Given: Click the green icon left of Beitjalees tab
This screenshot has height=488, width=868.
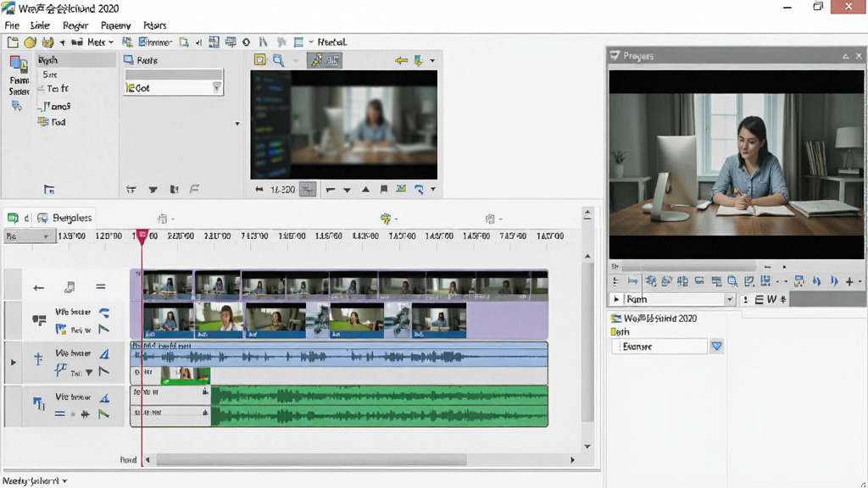Looking at the screenshot, I should pyautogui.click(x=13, y=218).
